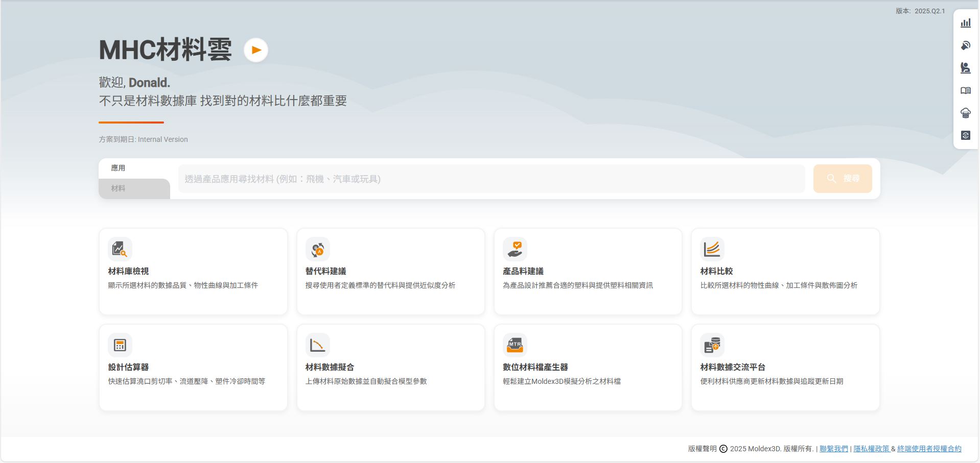Click the text 為產品設計推薦合適的塑料與提供塑料相關資訊

pos(578,285)
